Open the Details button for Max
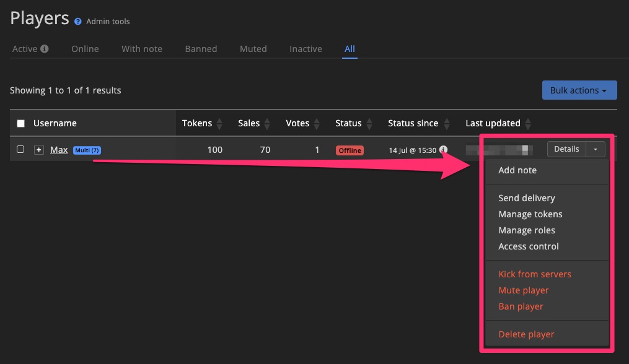This screenshot has width=629, height=364. [566, 149]
